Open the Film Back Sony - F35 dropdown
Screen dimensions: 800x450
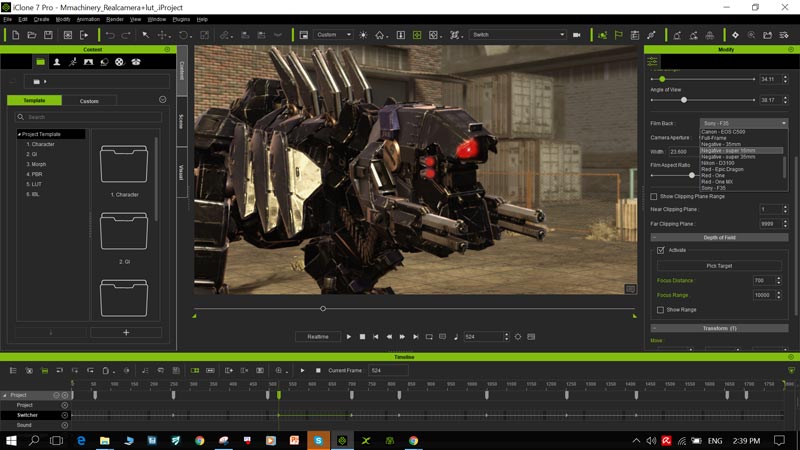(x=744, y=123)
